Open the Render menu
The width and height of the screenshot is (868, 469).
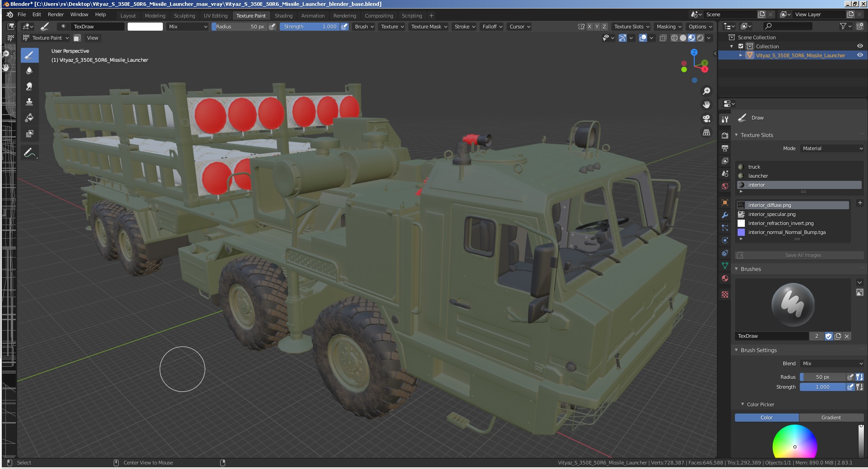click(x=55, y=14)
